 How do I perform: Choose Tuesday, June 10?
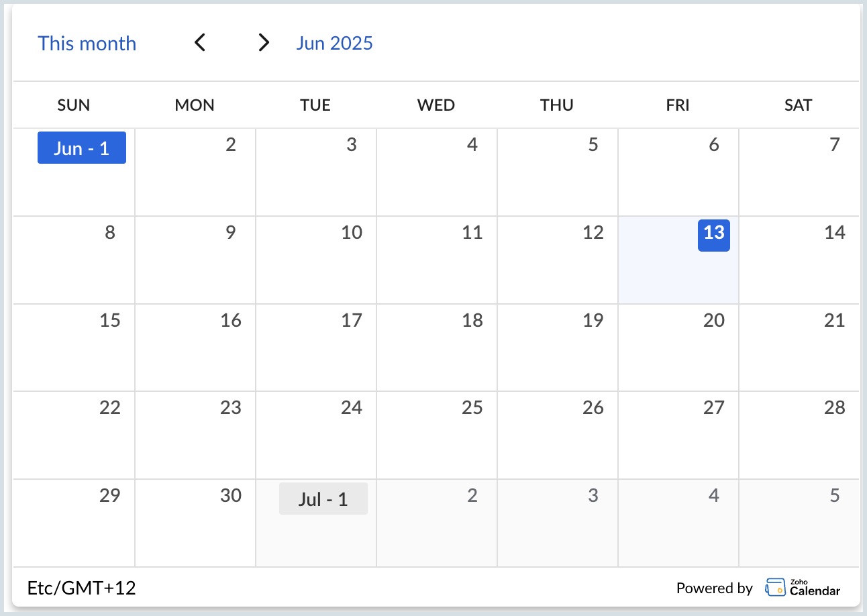316,260
